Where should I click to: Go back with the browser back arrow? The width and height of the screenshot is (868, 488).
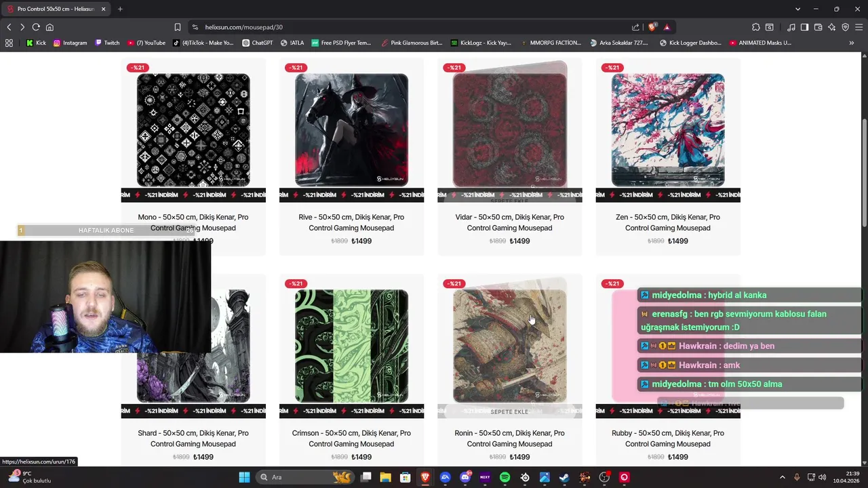point(9,27)
